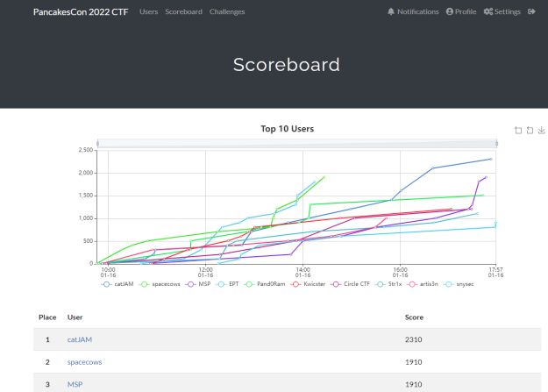Open the Settings gears icon
Screen dimensions: 548x392
point(488,12)
